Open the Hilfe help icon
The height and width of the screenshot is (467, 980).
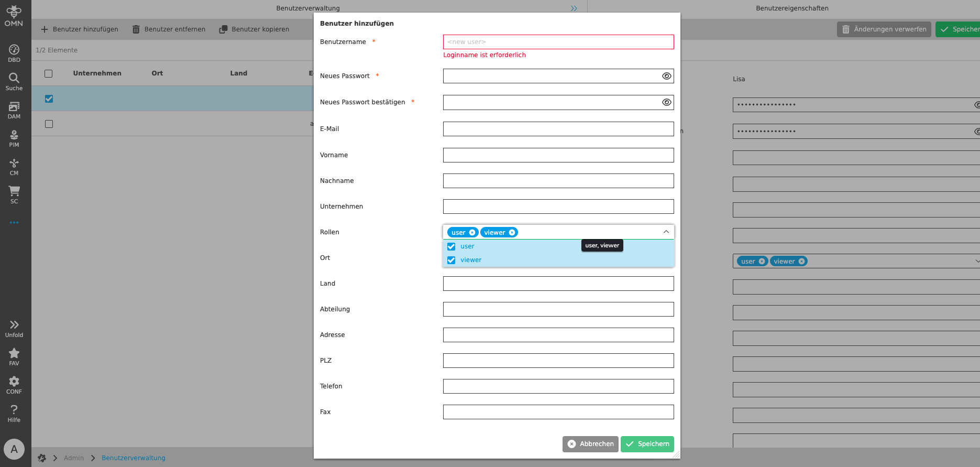14,413
